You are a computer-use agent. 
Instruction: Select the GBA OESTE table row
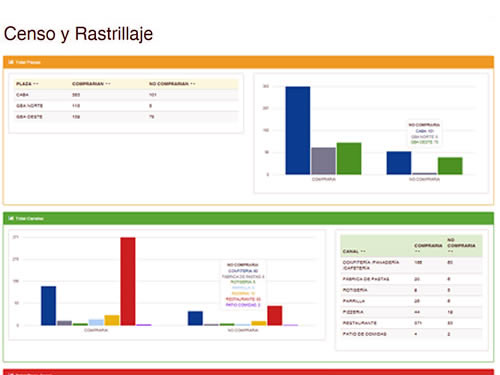(126, 117)
